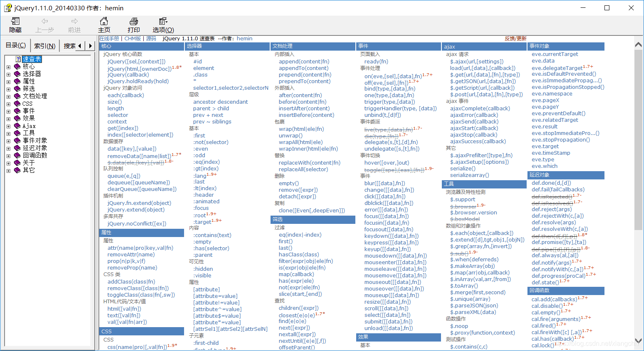The width and height of the screenshot is (644, 351).
Task: Click the book icon beside 延迟对象
Action: [17, 148]
